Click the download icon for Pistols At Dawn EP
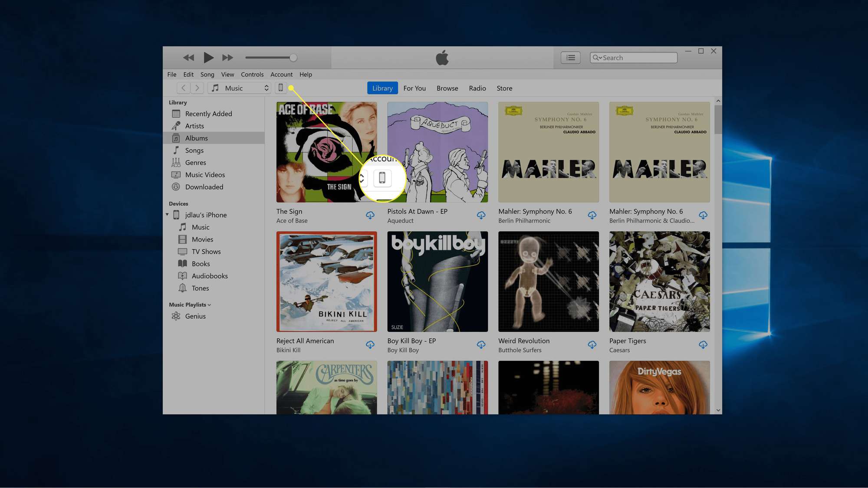The height and width of the screenshot is (488, 868). pyautogui.click(x=482, y=215)
